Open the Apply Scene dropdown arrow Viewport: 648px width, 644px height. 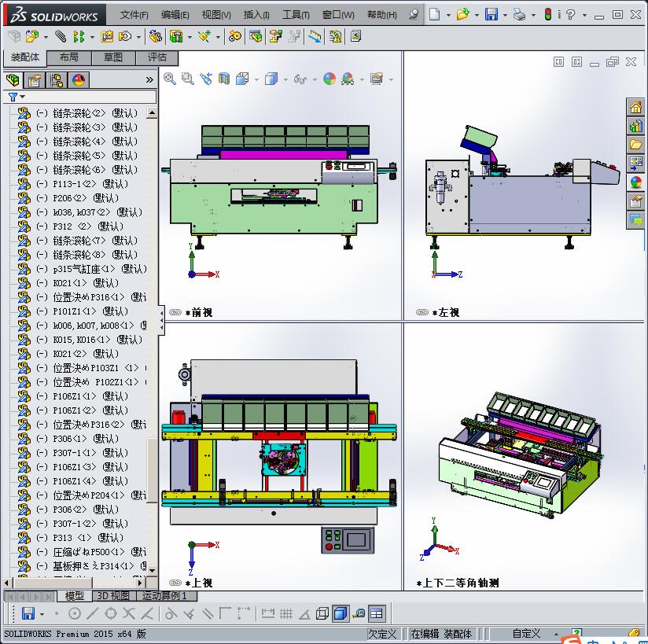(x=362, y=79)
